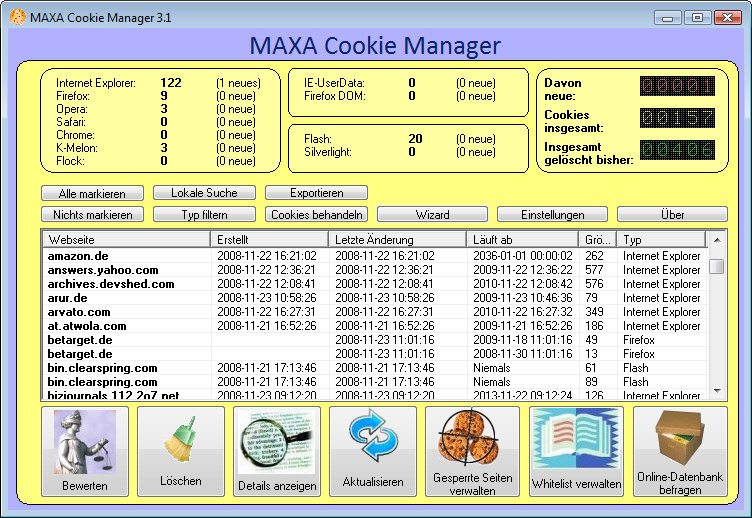Select the arur.de row
Image resolution: width=752 pixels, height=518 pixels.
pos(375,297)
